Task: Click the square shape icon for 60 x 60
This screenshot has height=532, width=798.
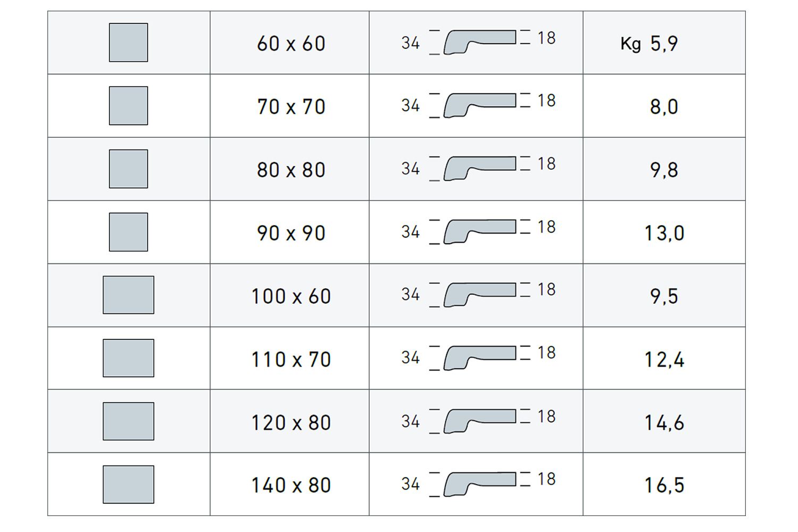Action: coord(128,43)
